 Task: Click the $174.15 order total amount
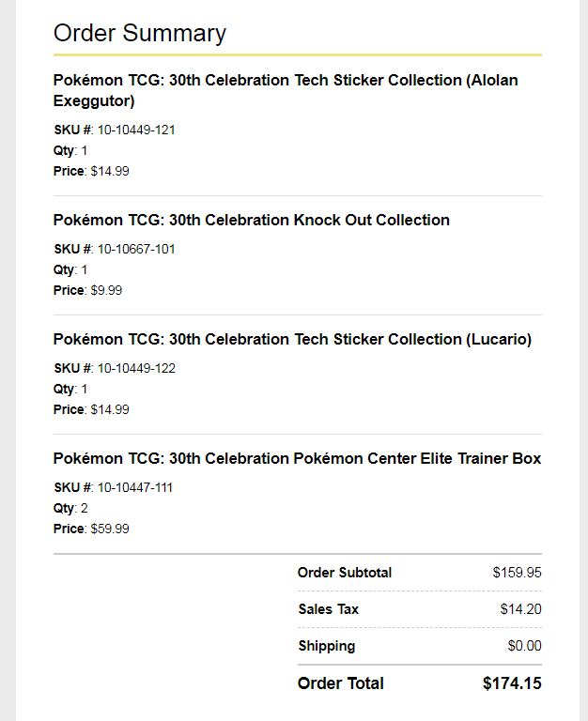tap(512, 683)
